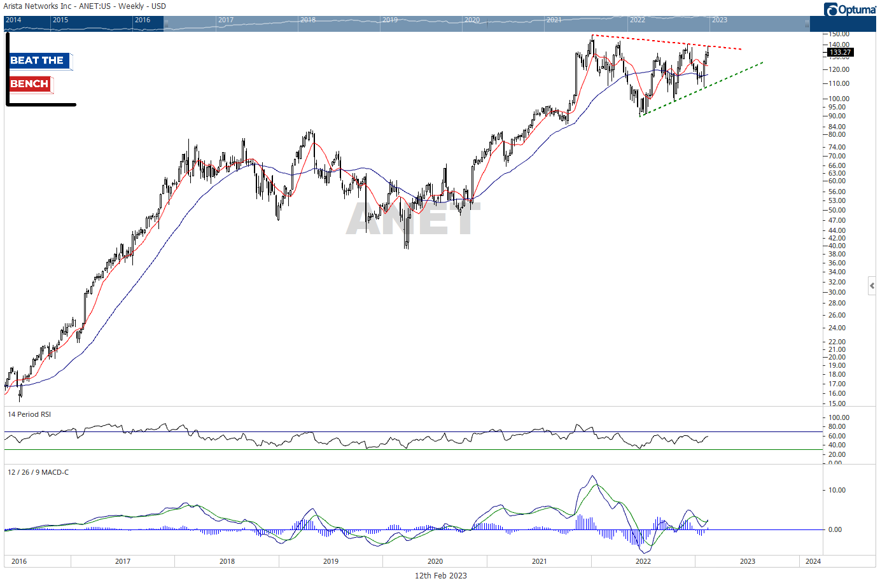
Task: Click the highlighted range in the navigator bar
Action: click(x=487, y=23)
